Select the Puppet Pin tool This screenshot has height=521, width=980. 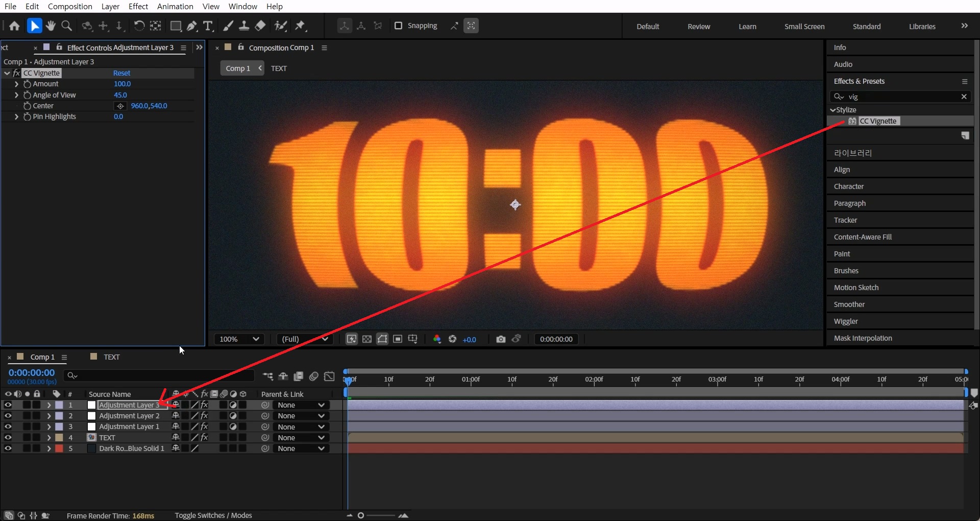point(300,26)
